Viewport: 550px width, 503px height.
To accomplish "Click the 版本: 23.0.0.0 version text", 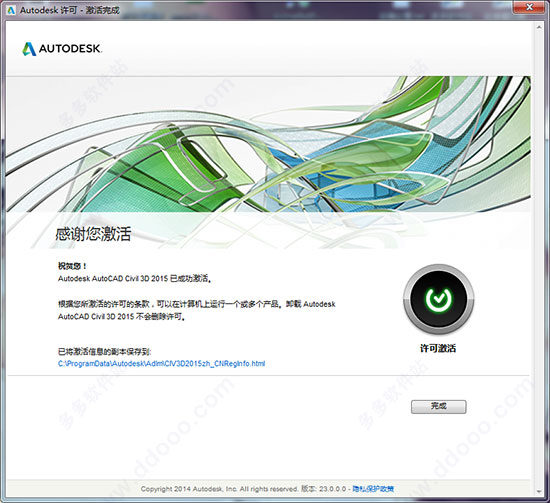I will click(x=323, y=489).
